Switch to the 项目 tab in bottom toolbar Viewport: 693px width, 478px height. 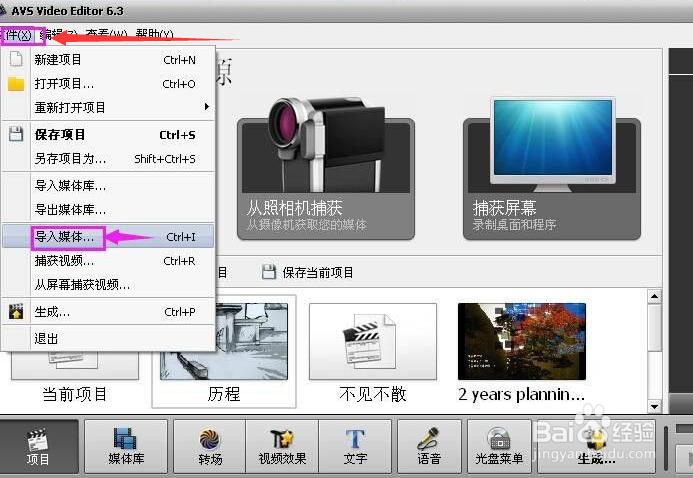38,447
